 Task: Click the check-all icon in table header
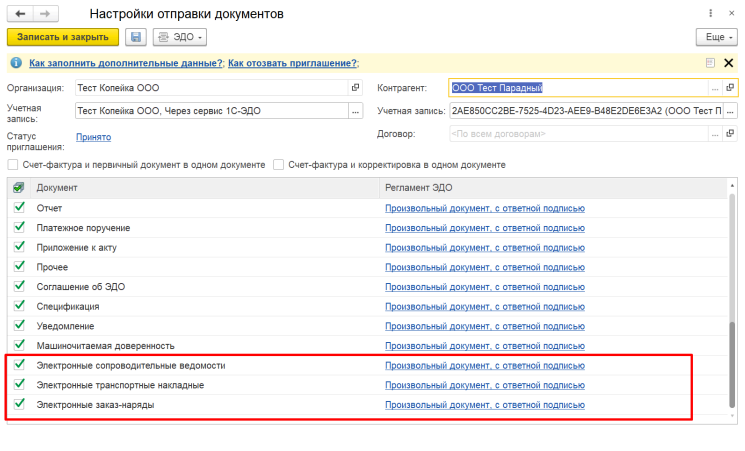click(19, 187)
